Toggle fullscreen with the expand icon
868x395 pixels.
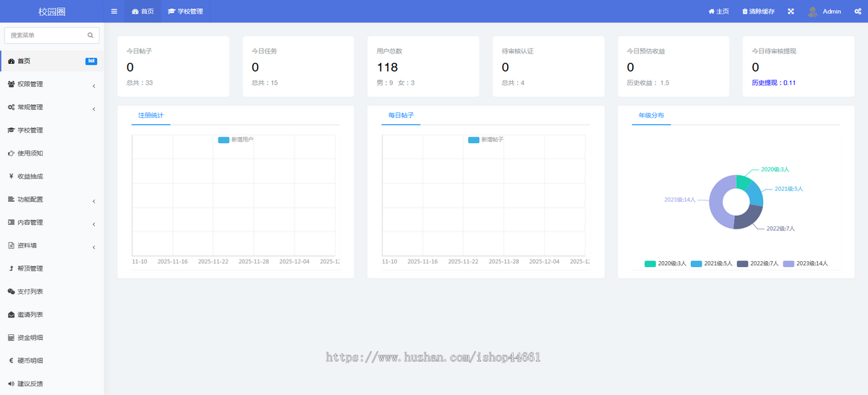click(791, 12)
